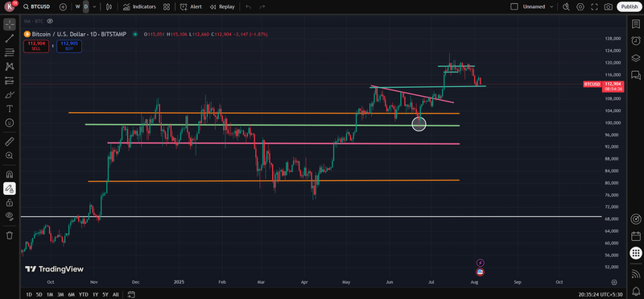Select the ruler measure tool

coord(10,142)
